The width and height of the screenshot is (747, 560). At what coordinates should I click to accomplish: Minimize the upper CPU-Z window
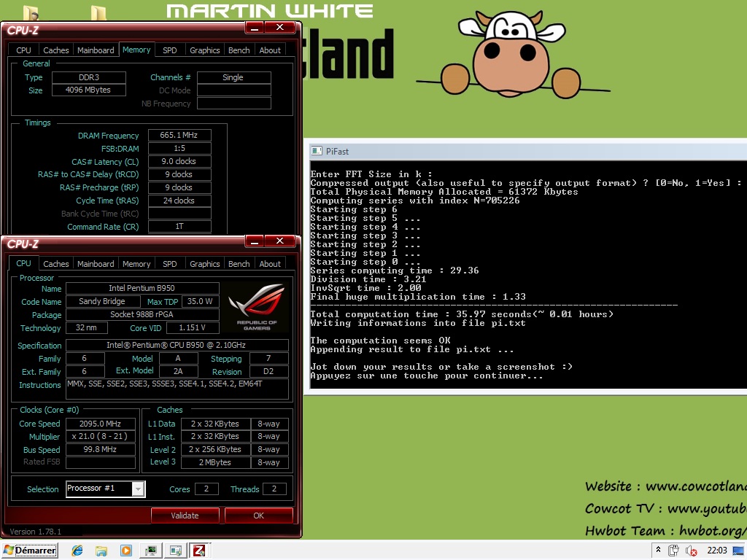tap(255, 28)
